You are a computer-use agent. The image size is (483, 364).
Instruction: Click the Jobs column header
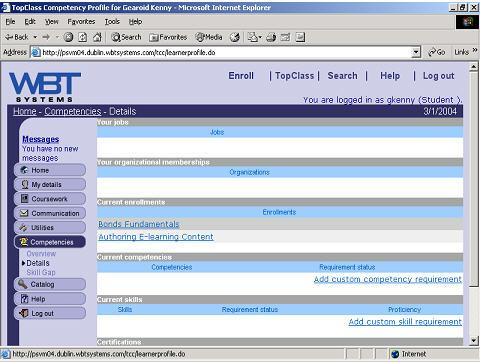217,132
